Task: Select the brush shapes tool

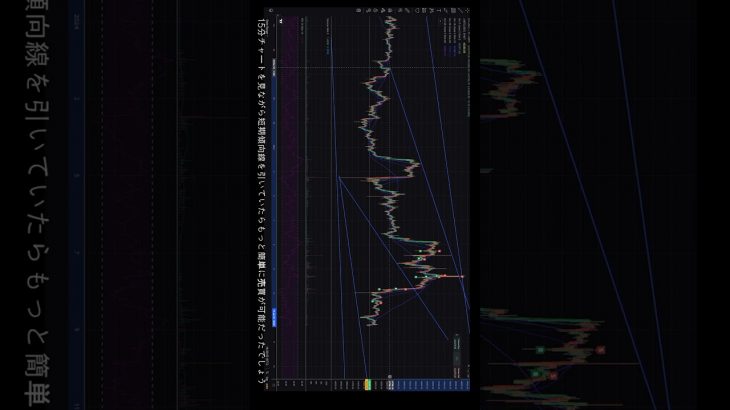Action: click(x=446, y=10)
